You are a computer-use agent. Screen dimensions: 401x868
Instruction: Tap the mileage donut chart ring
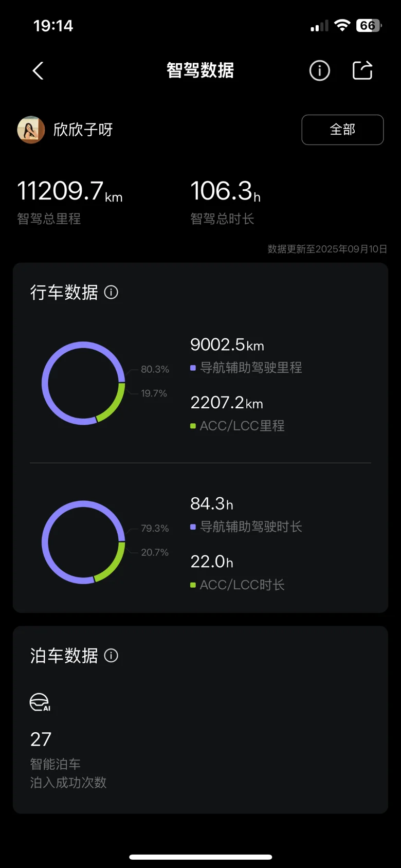coord(83,383)
